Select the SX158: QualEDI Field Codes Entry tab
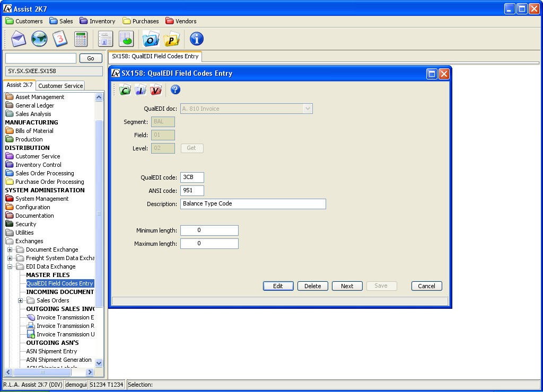The height and width of the screenshot is (392, 543). click(x=155, y=56)
